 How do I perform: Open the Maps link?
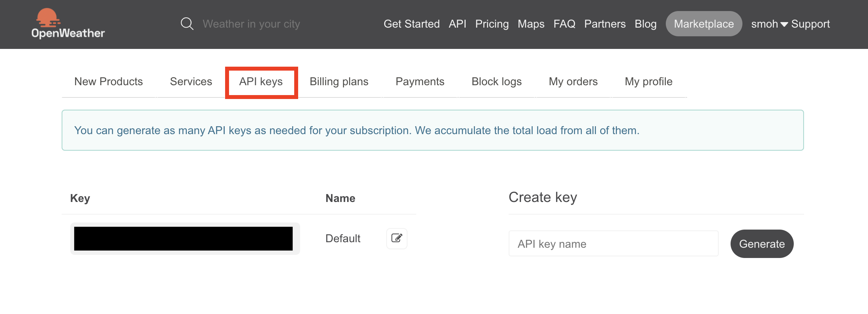pos(531,24)
